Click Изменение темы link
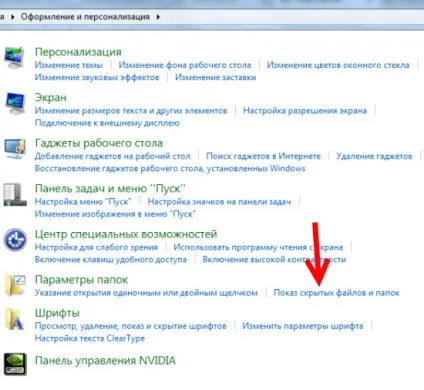This screenshot has width=424, height=390. pos(69,65)
